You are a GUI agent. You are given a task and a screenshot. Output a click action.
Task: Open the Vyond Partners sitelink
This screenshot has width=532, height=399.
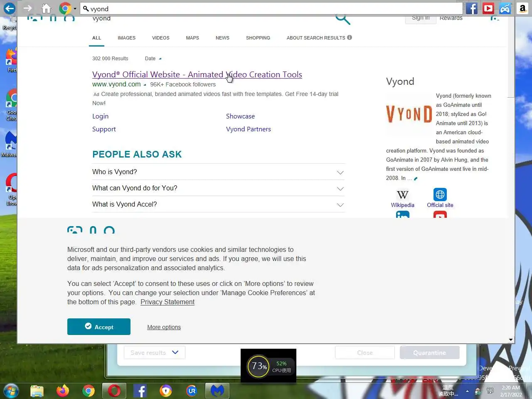(x=248, y=129)
